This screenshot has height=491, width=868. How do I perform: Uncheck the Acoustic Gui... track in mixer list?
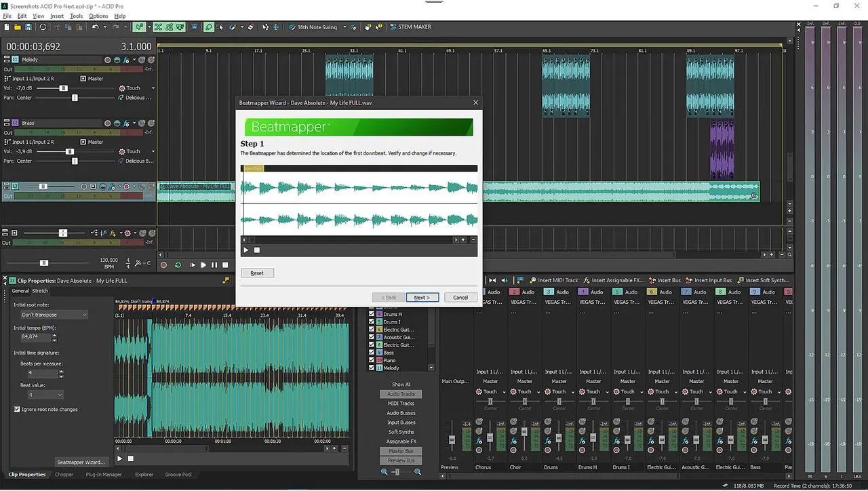point(371,337)
